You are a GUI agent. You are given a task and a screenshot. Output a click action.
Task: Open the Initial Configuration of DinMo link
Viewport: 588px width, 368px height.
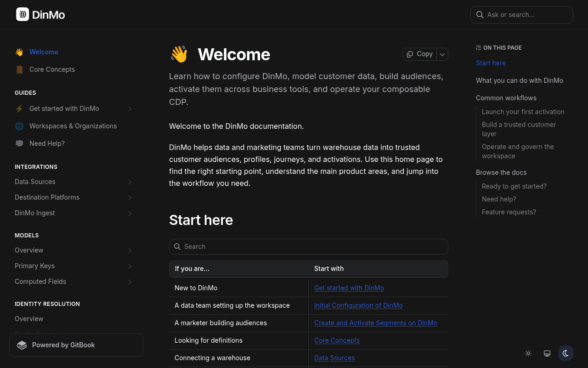pyautogui.click(x=358, y=305)
